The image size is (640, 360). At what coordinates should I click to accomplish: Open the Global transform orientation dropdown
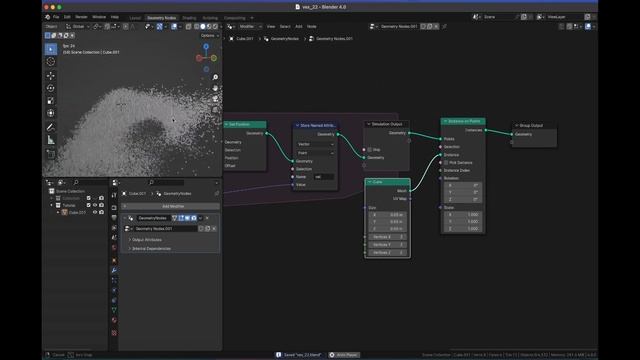(78, 27)
